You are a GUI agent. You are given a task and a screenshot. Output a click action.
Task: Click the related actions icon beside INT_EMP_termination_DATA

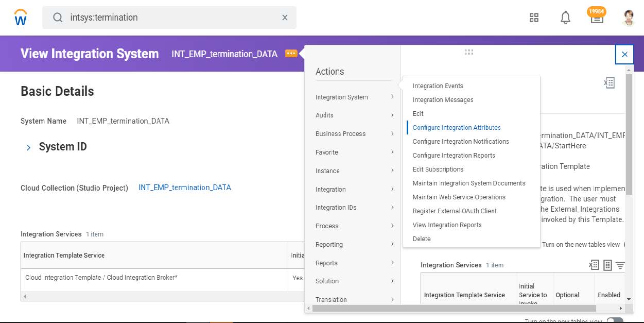tap(291, 53)
